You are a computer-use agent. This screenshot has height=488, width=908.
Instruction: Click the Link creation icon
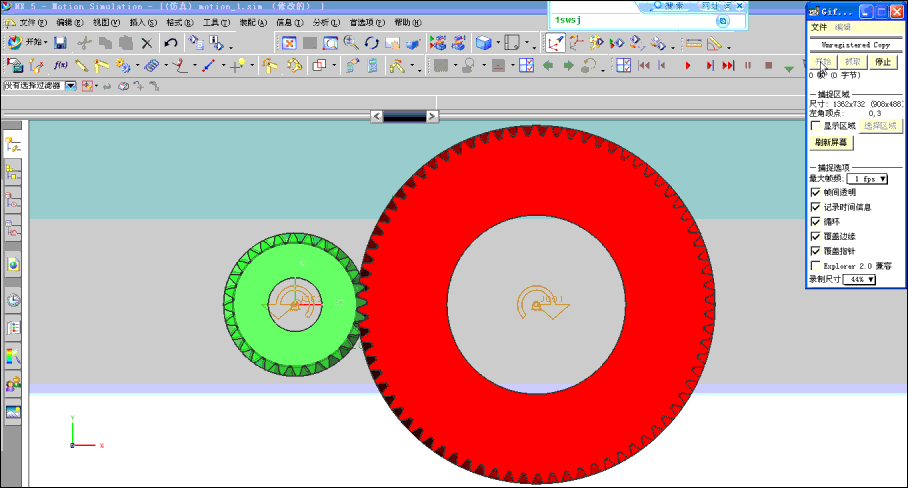pyautogui.click(x=82, y=65)
